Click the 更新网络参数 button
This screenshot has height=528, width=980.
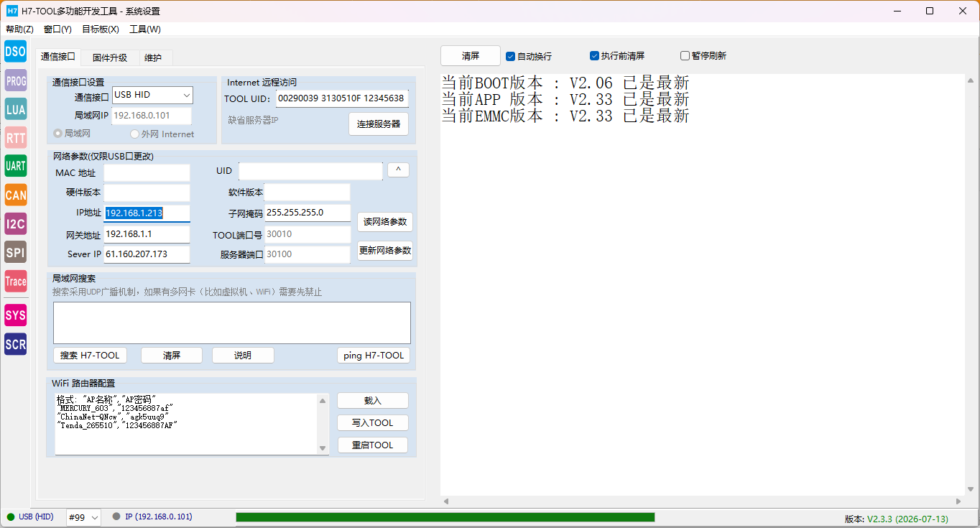pyautogui.click(x=385, y=251)
